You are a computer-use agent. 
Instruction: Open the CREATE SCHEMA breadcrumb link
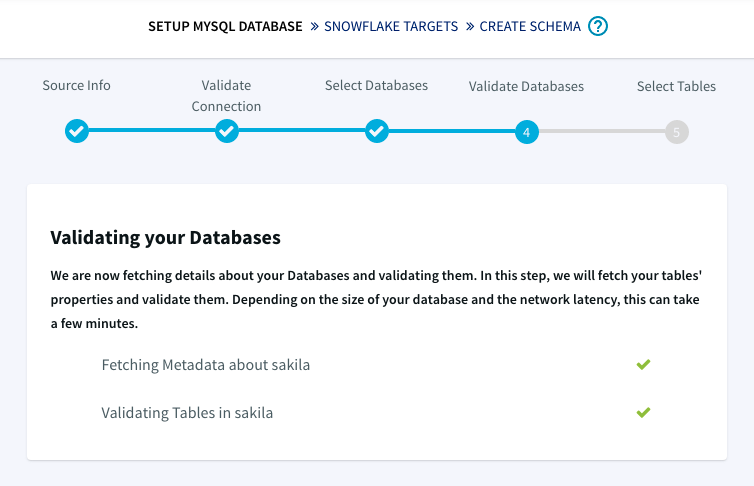tap(530, 26)
